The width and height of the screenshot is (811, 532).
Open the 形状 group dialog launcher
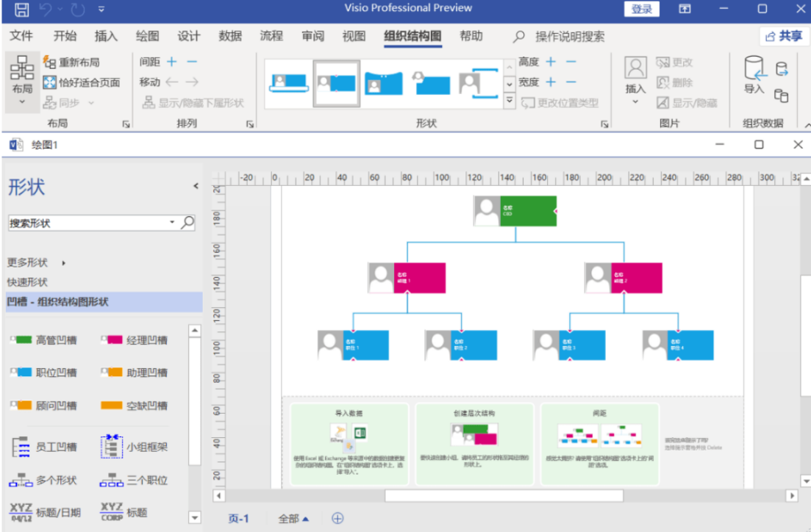604,124
